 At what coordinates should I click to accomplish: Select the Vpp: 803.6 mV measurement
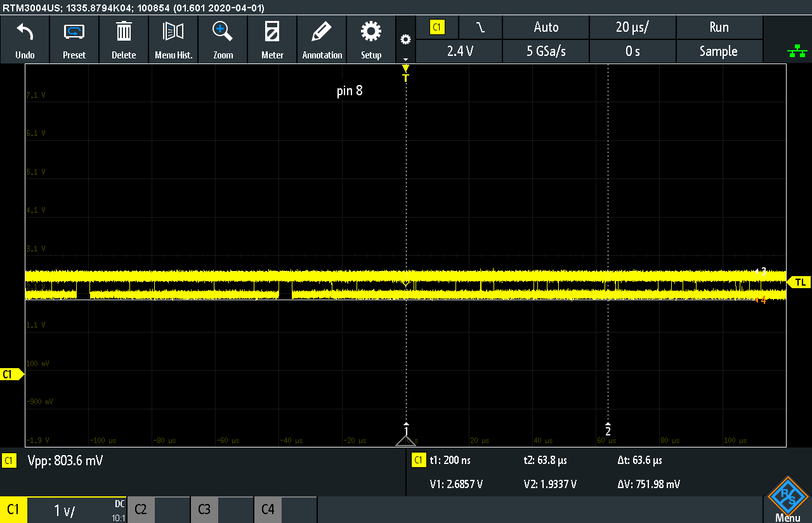click(65, 461)
